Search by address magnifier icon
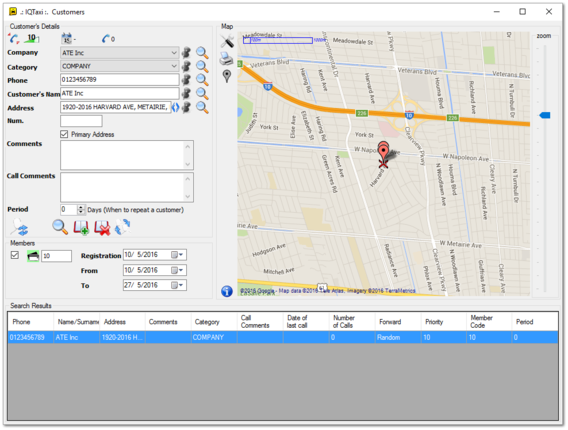Screen dimensions: 568x430 coord(202,108)
